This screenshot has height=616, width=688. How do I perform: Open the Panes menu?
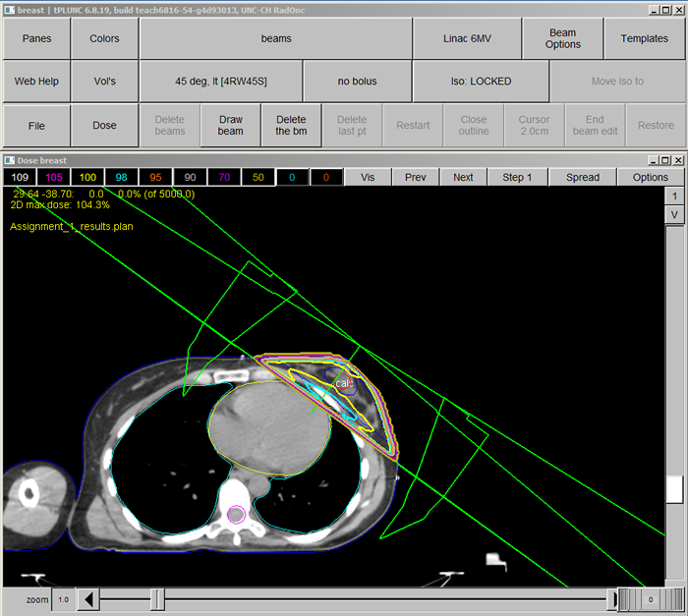(x=35, y=38)
